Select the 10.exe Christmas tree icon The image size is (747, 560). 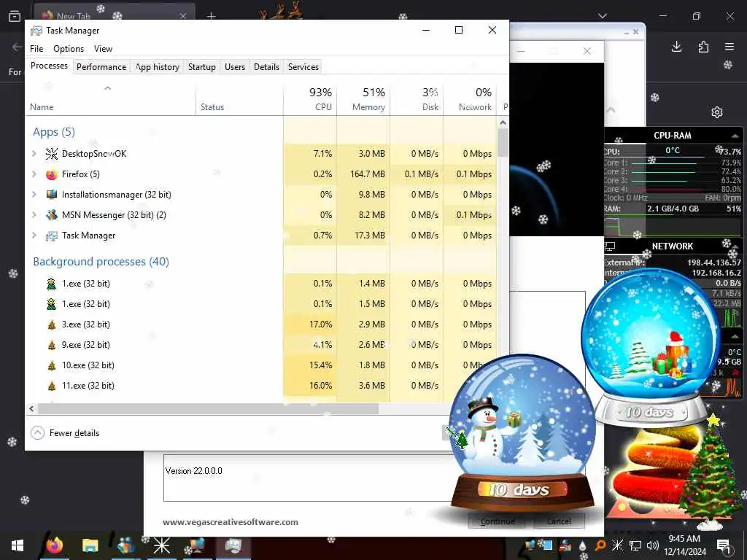tap(52, 366)
